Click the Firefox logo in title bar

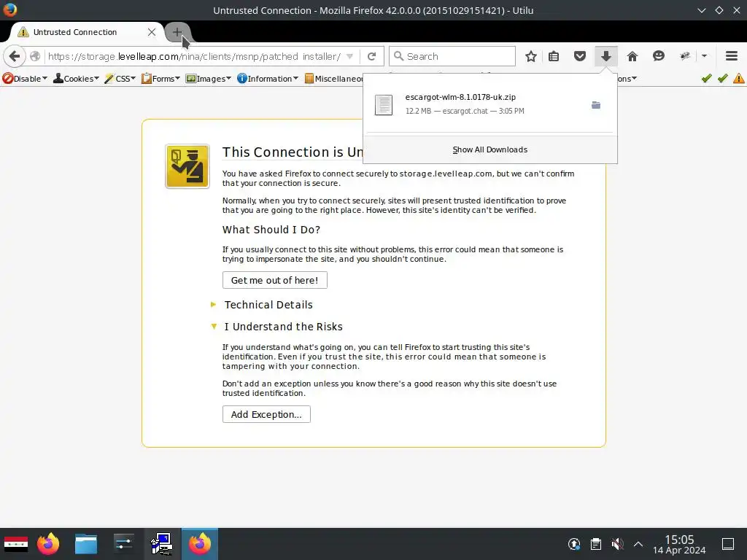[9, 9]
